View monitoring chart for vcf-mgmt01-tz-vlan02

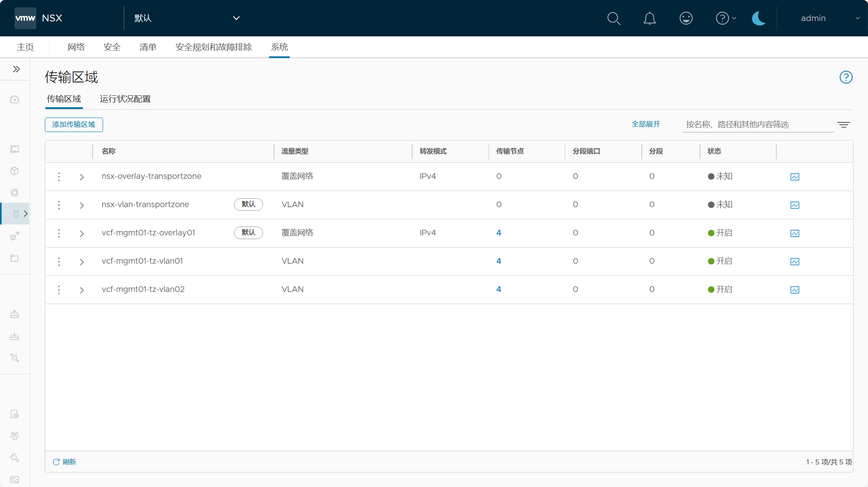(x=795, y=290)
